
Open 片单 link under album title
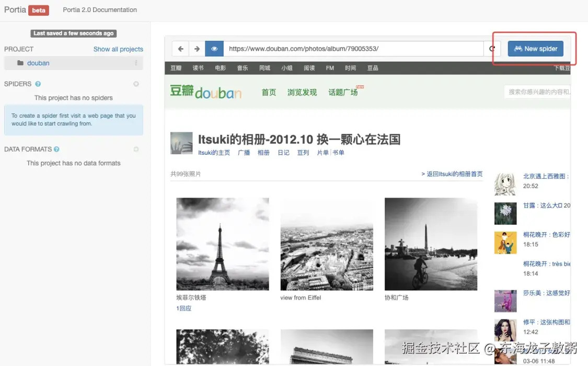coord(322,153)
